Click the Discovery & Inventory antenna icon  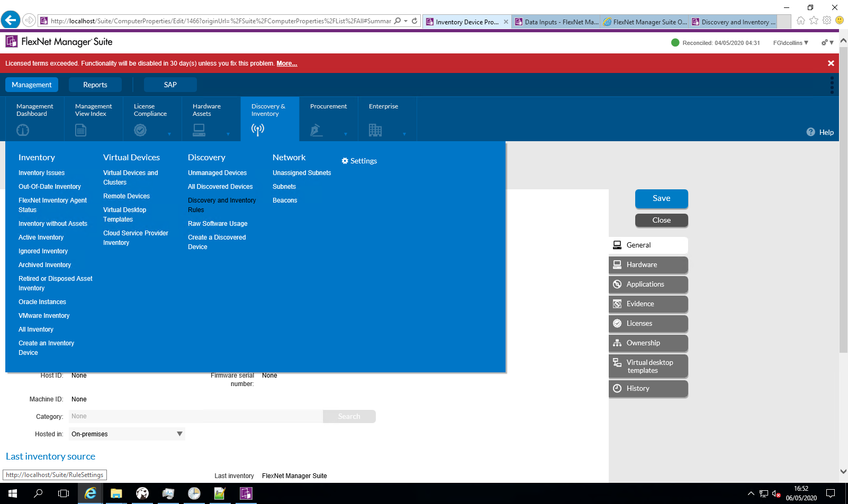coord(258,130)
